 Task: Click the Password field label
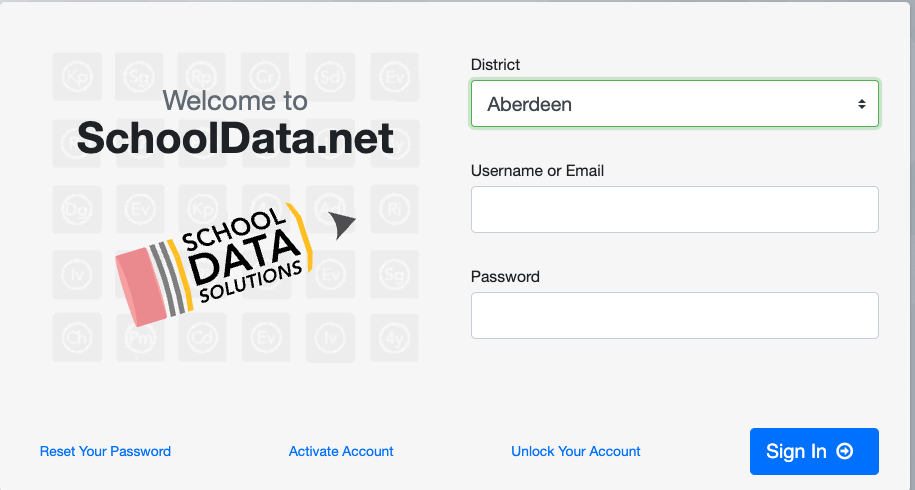505,276
